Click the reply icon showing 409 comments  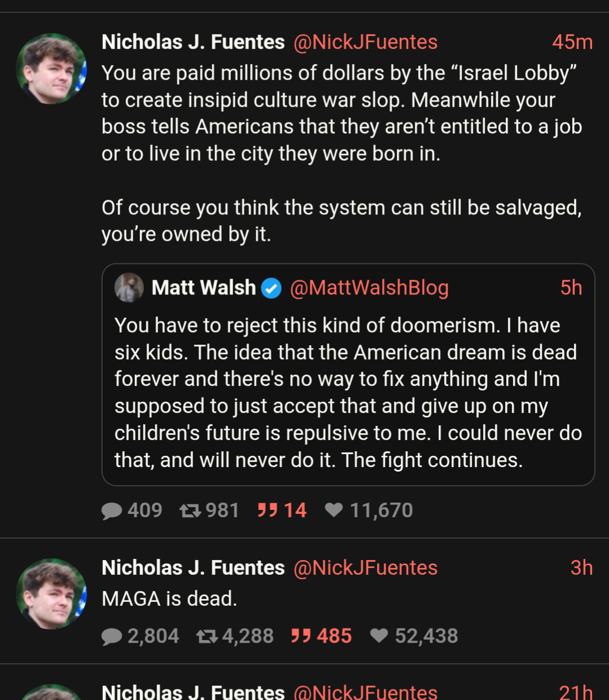click(112, 510)
